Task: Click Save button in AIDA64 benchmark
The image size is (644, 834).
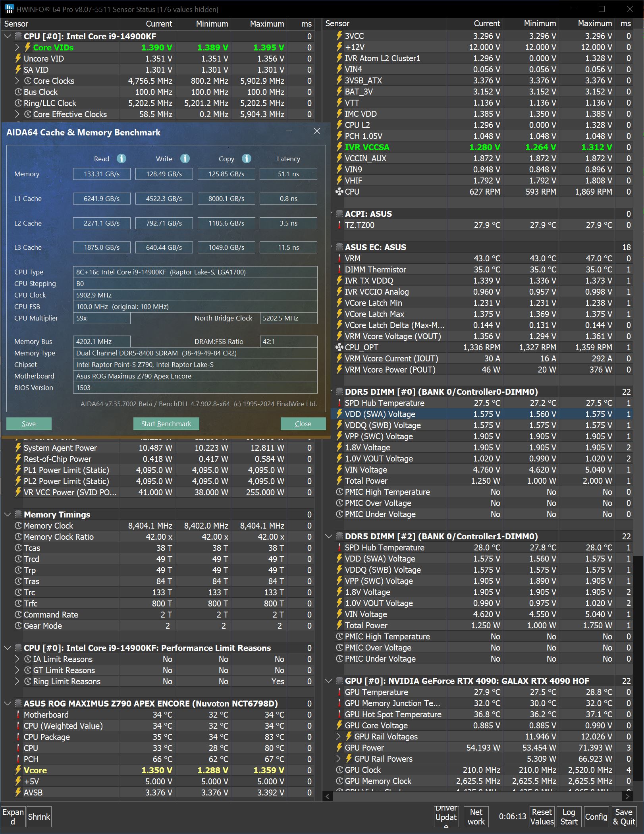Action: tap(29, 424)
